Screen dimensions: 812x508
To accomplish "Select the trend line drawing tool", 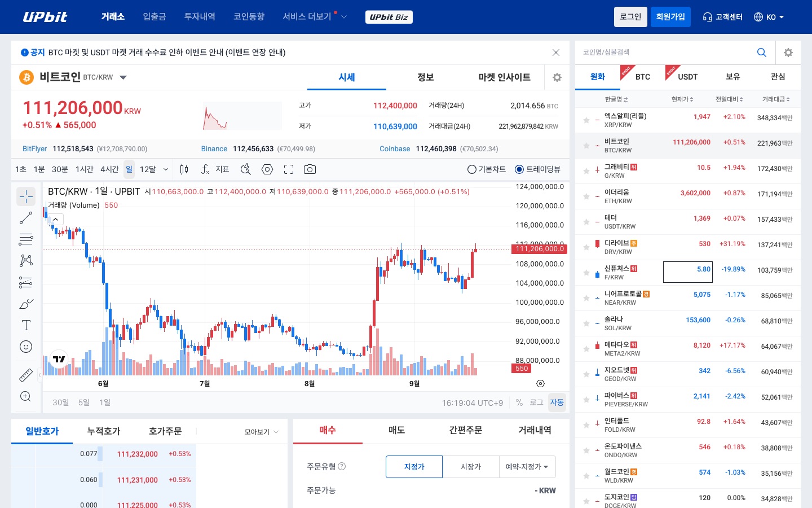I will pos(26,218).
